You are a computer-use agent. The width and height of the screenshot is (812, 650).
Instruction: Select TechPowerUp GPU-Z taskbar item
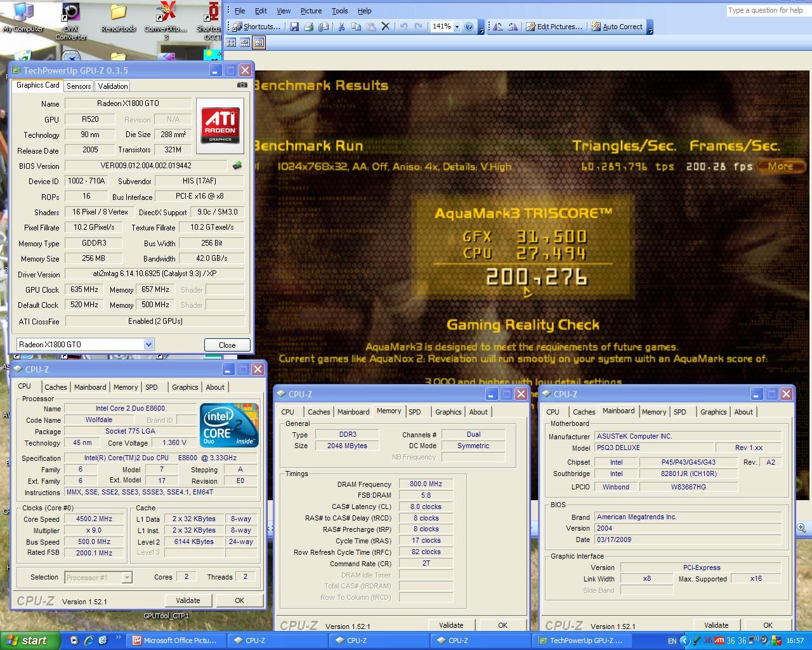click(582, 640)
